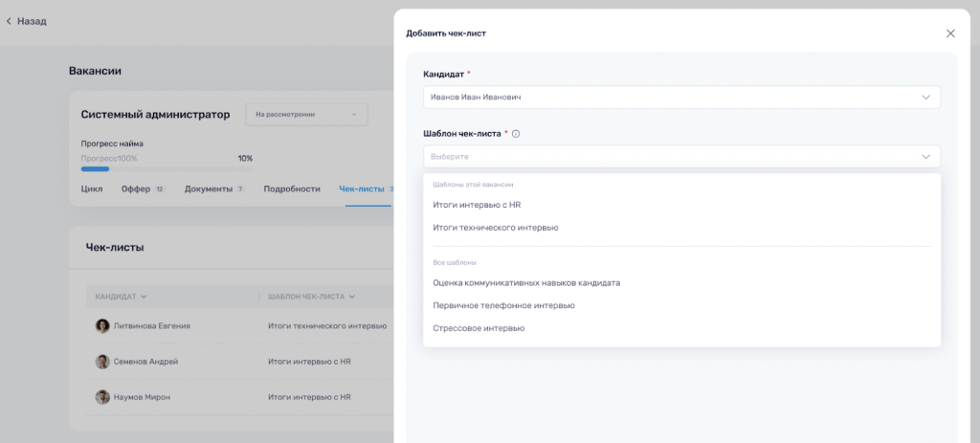Collapse the Шаблон чек-листа dropdown chevron

[x=926, y=156]
